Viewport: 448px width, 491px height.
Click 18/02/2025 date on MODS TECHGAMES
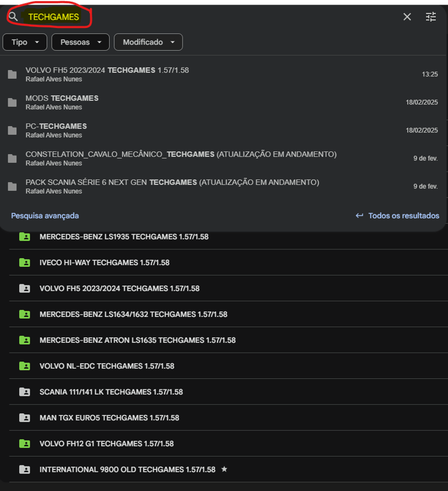[x=422, y=102]
